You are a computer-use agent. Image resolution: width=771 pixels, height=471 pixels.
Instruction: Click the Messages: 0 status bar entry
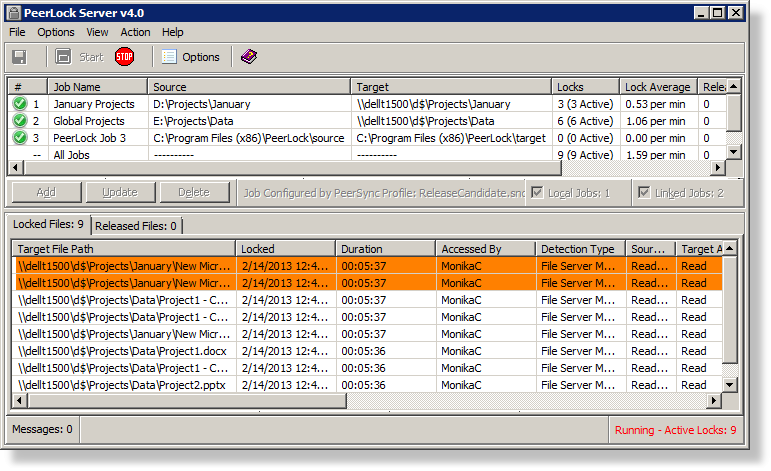[x=42, y=429]
